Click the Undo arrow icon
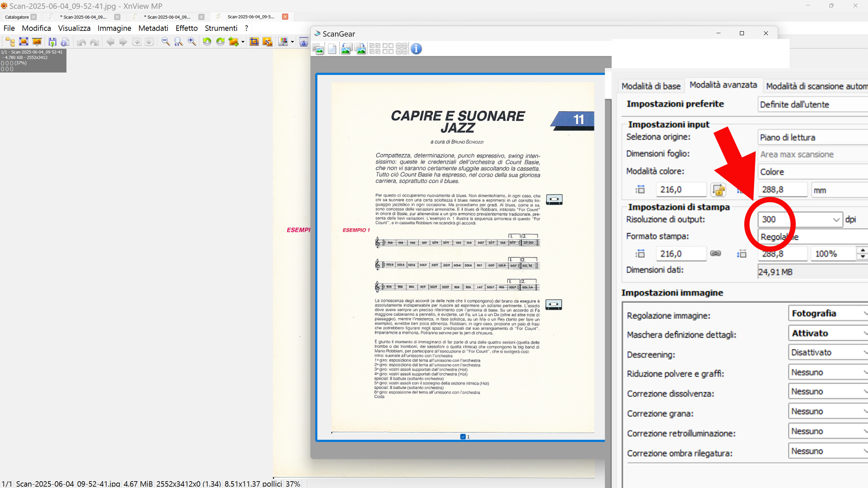This screenshot has width=868, height=488. [81, 42]
